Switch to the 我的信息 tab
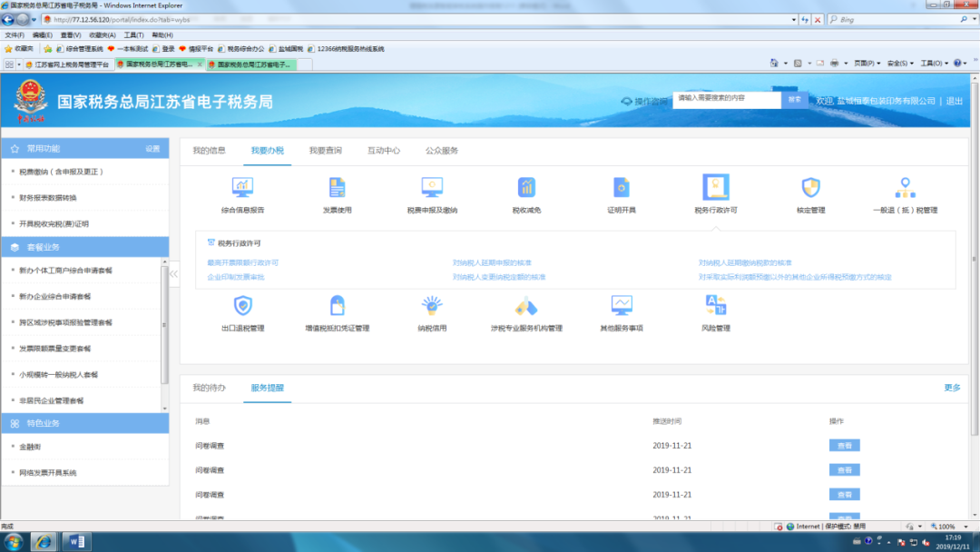The height and width of the screenshot is (552, 980). pyautogui.click(x=209, y=151)
